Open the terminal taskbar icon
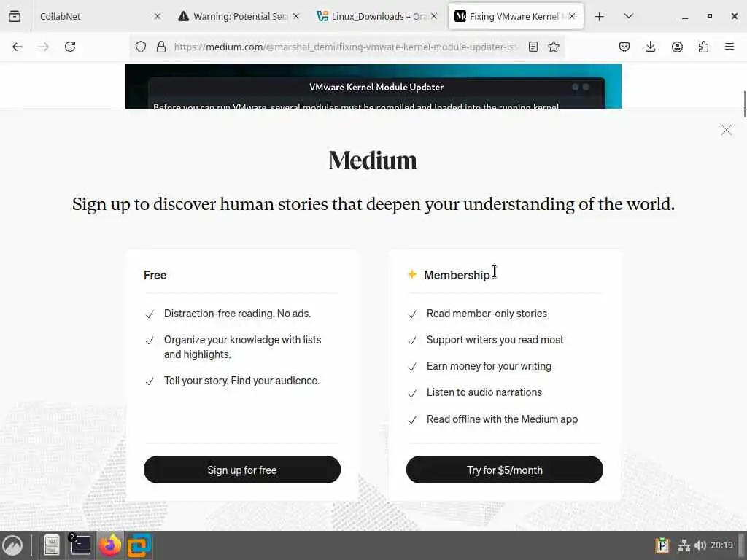Screen dimensions: 747x560 pyautogui.click(x=80, y=545)
